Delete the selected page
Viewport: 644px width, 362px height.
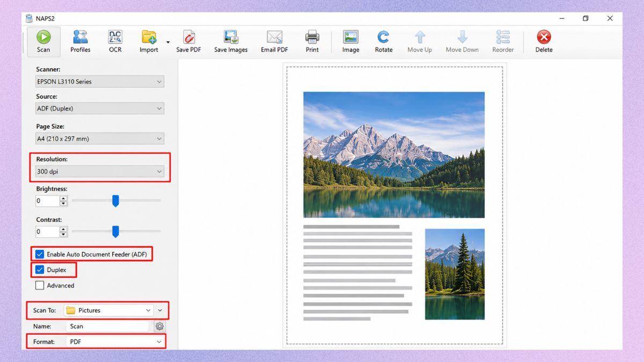click(x=544, y=41)
